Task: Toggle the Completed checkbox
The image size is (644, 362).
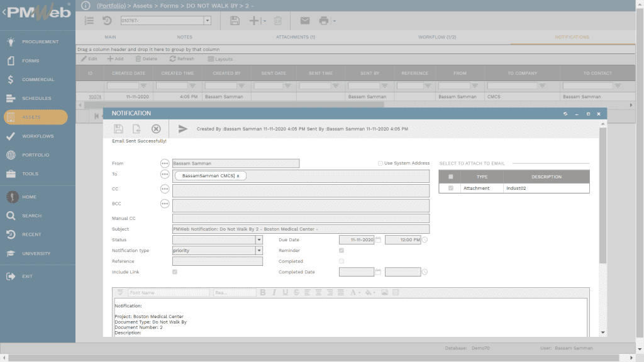Action: (341, 261)
